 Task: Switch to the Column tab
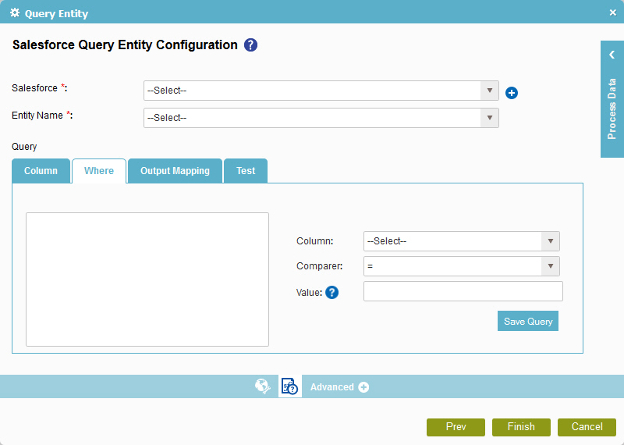point(41,171)
